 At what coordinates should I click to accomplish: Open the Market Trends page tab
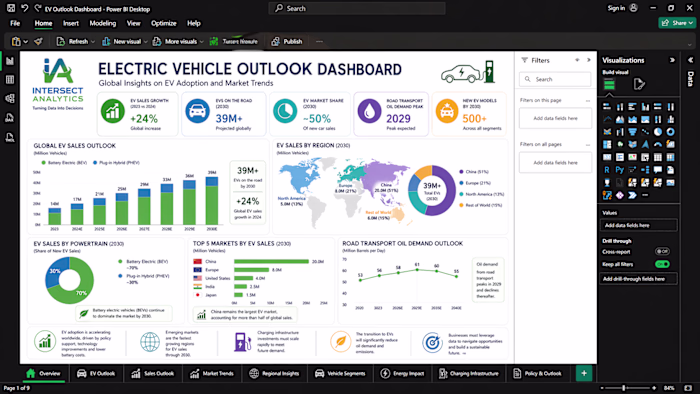(x=212, y=373)
